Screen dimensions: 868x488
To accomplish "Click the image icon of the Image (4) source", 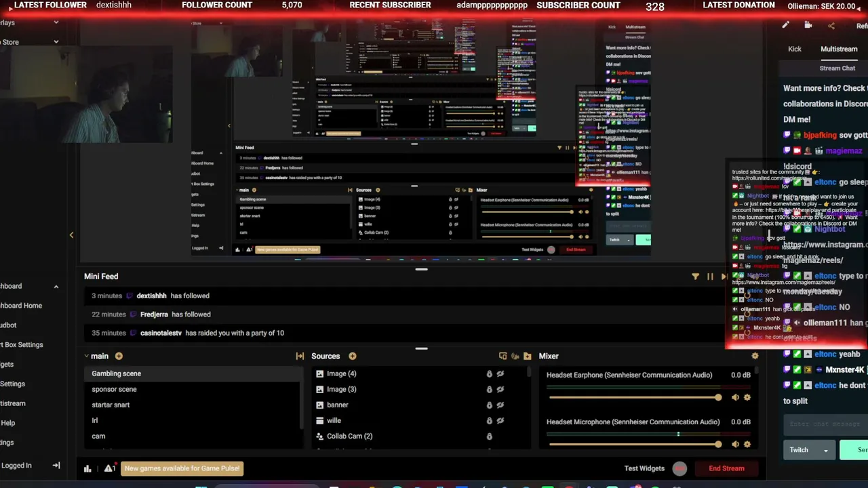I will (x=320, y=374).
